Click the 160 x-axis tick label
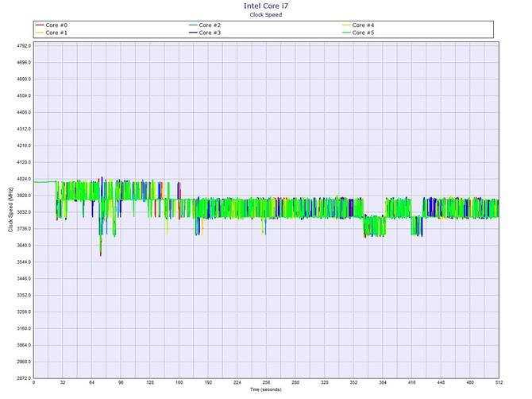The height and width of the screenshot is (399, 532). pos(179,382)
